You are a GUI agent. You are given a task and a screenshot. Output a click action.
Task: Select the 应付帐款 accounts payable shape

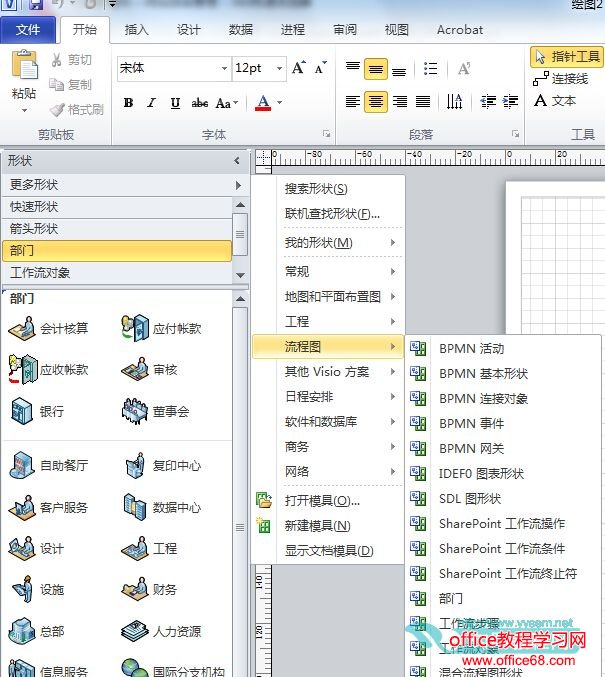click(x=161, y=329)
